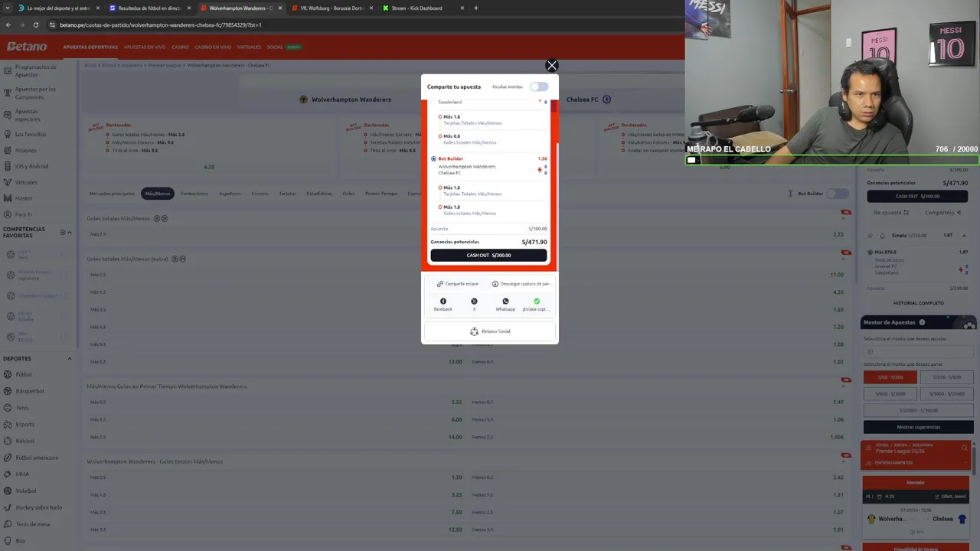980x551 pixels.
Task: Select the S/200 - S/600 winnings range
Action: coord(947,377)
